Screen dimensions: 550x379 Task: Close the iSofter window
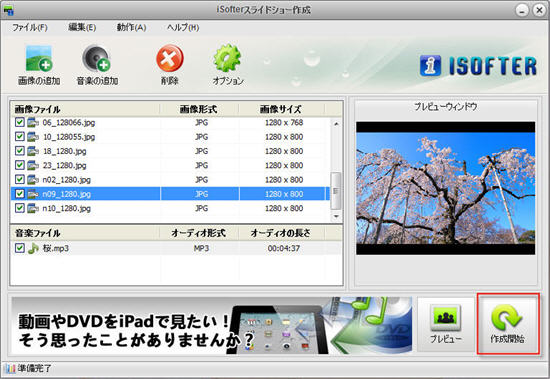tap(539, 10)
